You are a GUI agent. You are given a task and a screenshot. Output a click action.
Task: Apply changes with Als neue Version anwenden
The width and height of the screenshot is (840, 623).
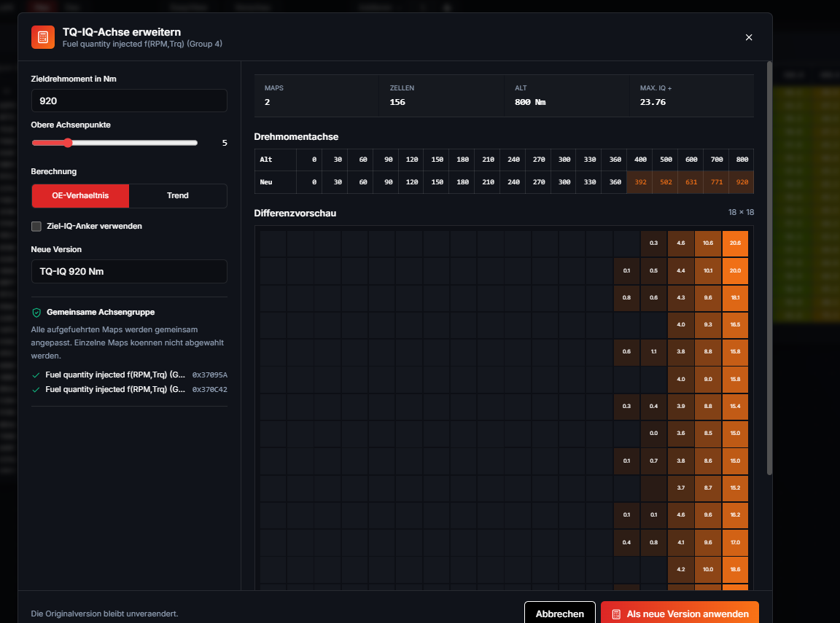[x=680, y=614]
